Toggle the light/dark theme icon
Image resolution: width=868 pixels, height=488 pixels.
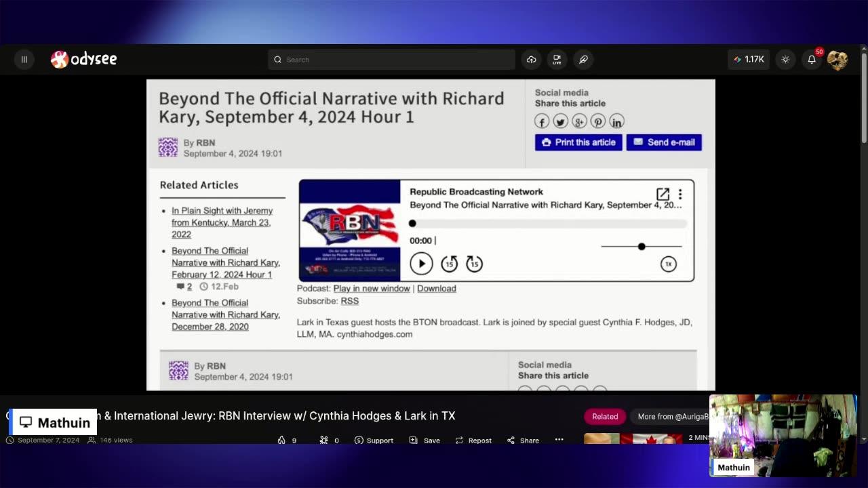(x=785, y=60)
